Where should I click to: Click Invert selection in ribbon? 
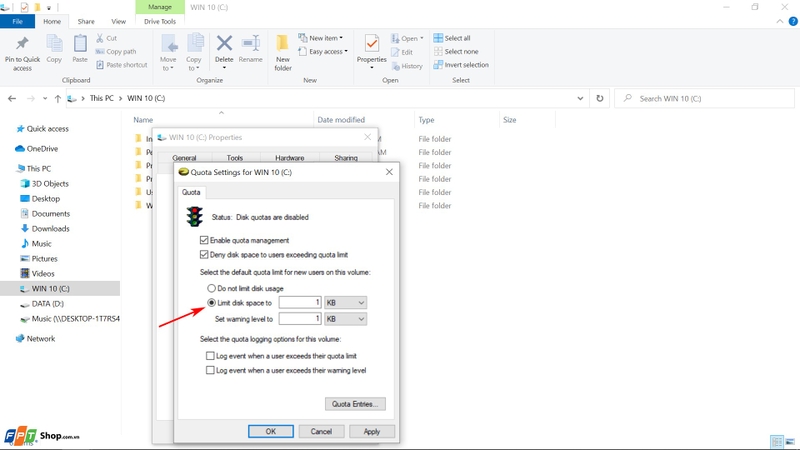click(x=461, y=65)
